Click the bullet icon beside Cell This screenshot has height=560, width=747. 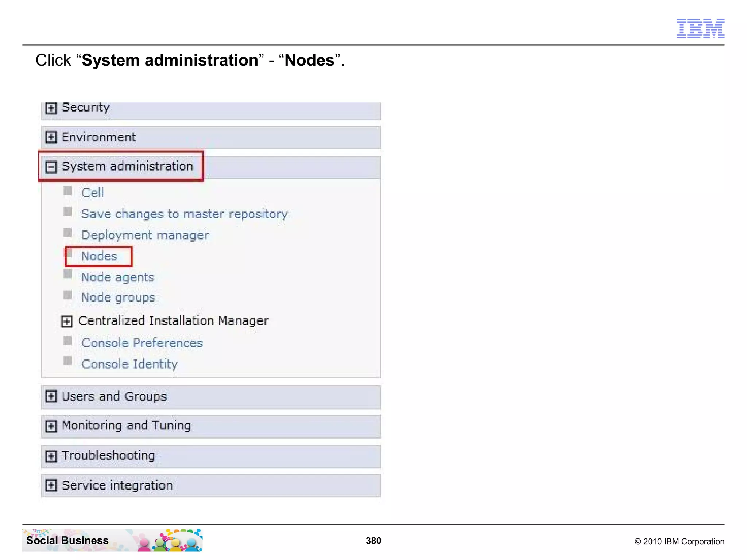[67, 190]
